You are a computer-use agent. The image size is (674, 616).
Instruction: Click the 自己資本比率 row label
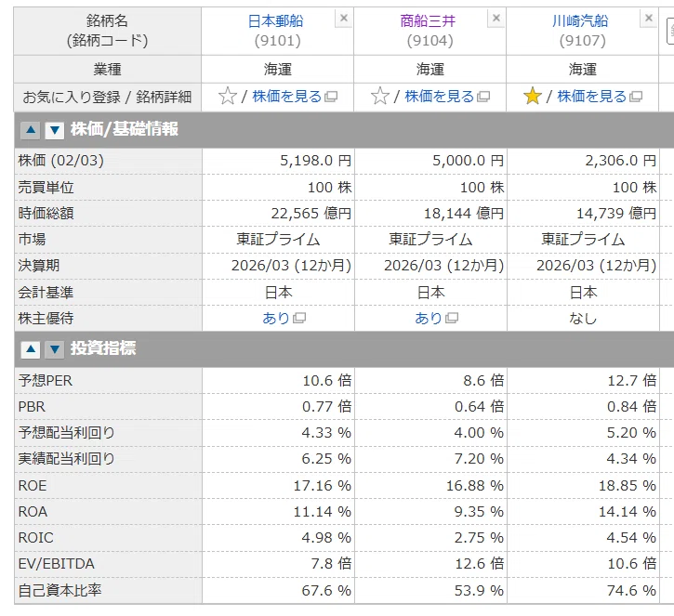pyautogui.click(x=59, y=591)
